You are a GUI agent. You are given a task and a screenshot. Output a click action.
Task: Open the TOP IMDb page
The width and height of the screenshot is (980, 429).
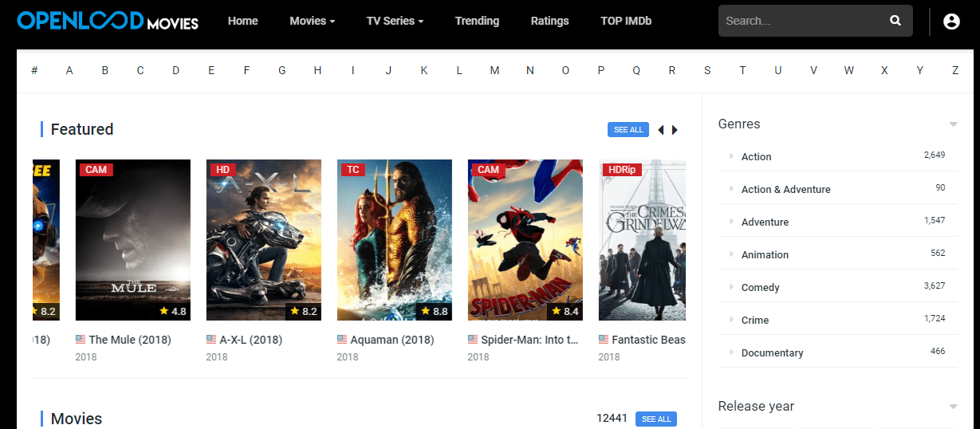coord(626,21)
